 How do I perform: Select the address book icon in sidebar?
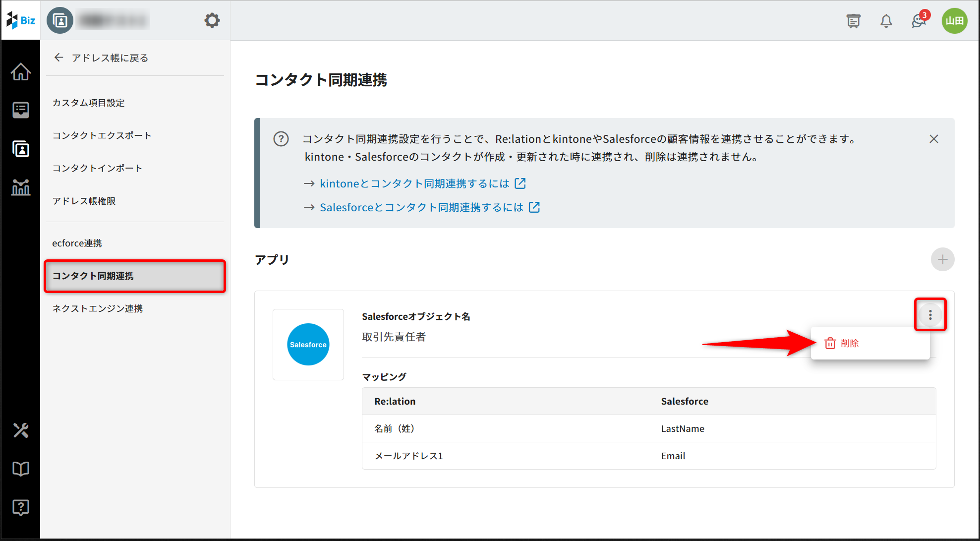tap(21, 149)
